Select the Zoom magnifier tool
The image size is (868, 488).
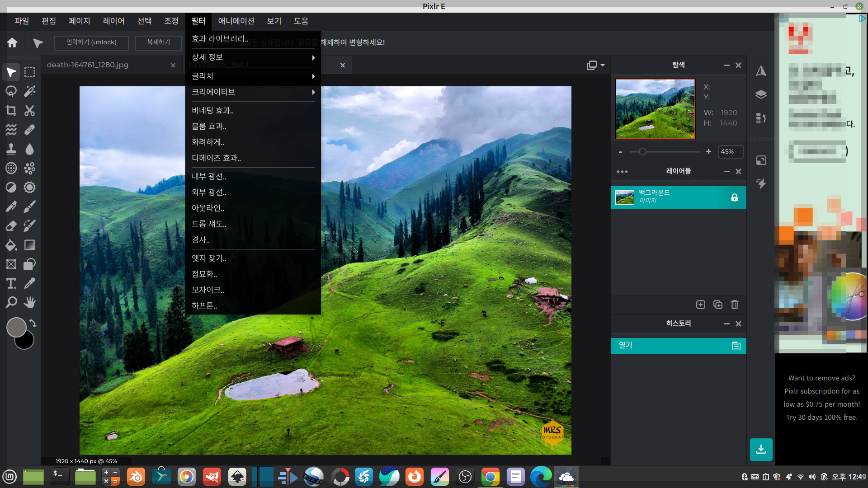coord(11,302)
